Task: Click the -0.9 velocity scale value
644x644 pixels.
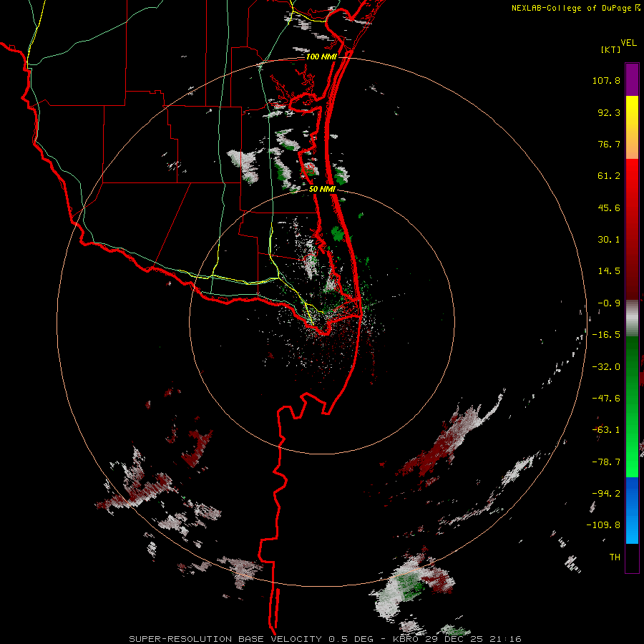Action: click(x=609, y=303)
